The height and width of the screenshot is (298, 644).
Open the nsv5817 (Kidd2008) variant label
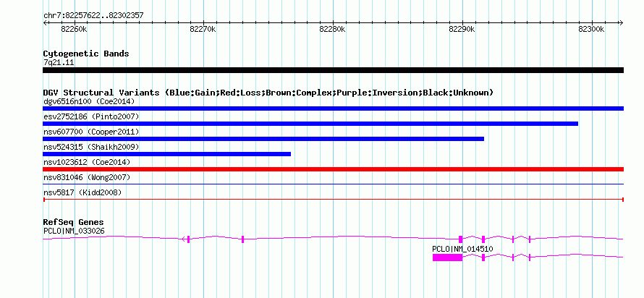coord(82,192)
